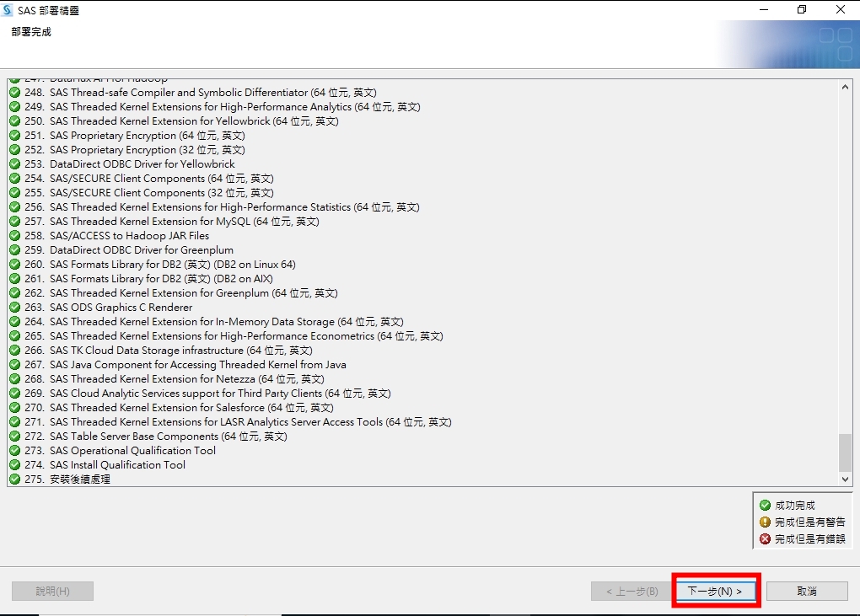The width and height of the screenshot is (860, 616).
Task: Click the status icon for item 261
Action: click(x=15, y=278)
